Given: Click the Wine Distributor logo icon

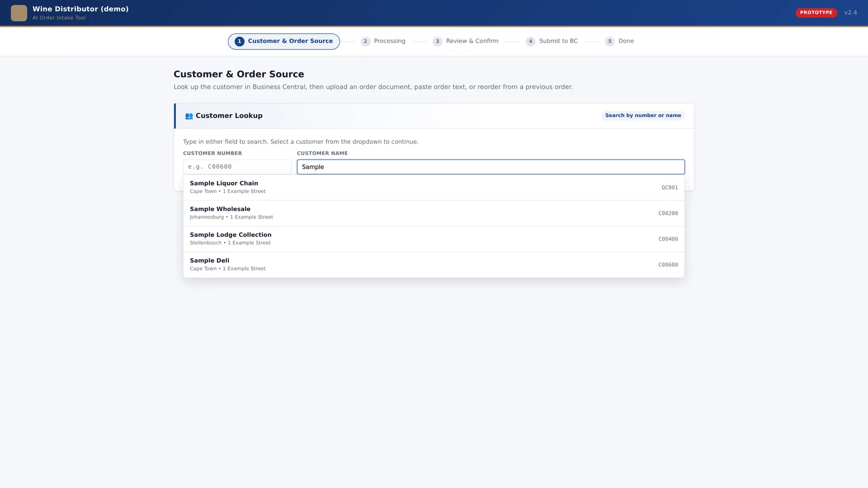Looking at the screenshot, I should click(x=19, y=13).
